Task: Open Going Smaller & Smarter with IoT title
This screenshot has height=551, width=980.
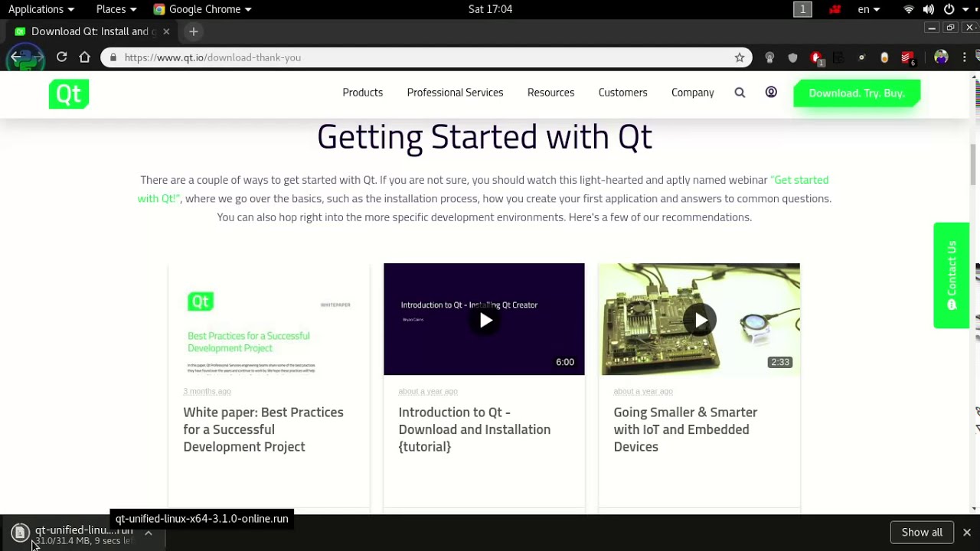Action: pyautogui.click(x=685, y=429)
